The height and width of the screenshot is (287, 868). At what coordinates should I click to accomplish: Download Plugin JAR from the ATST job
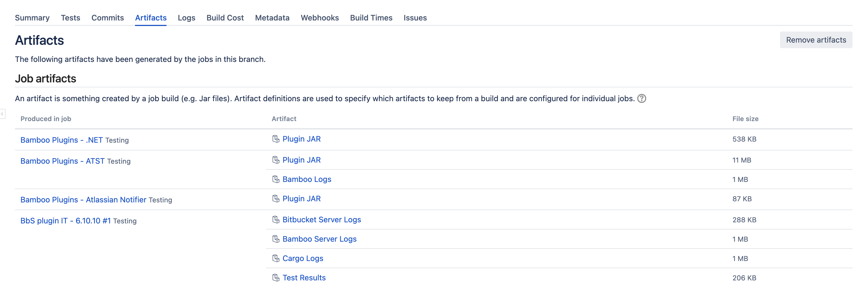tap(301, 160)
